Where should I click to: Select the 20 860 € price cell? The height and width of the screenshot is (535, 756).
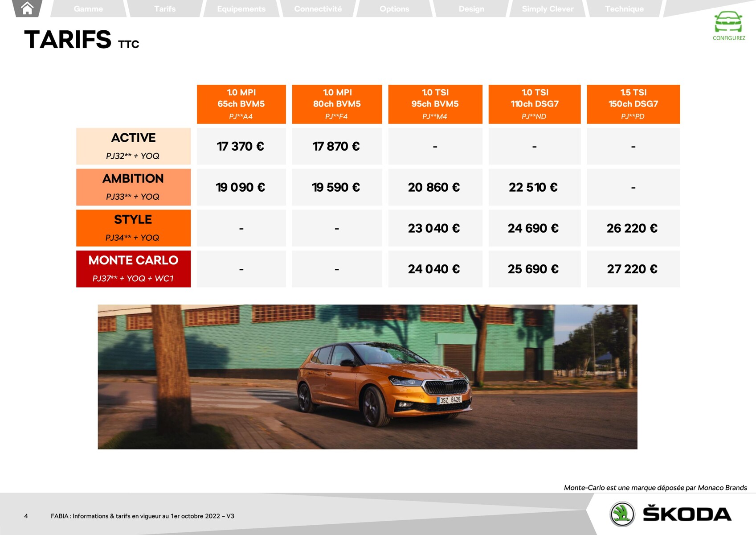(x=435, y=187)
